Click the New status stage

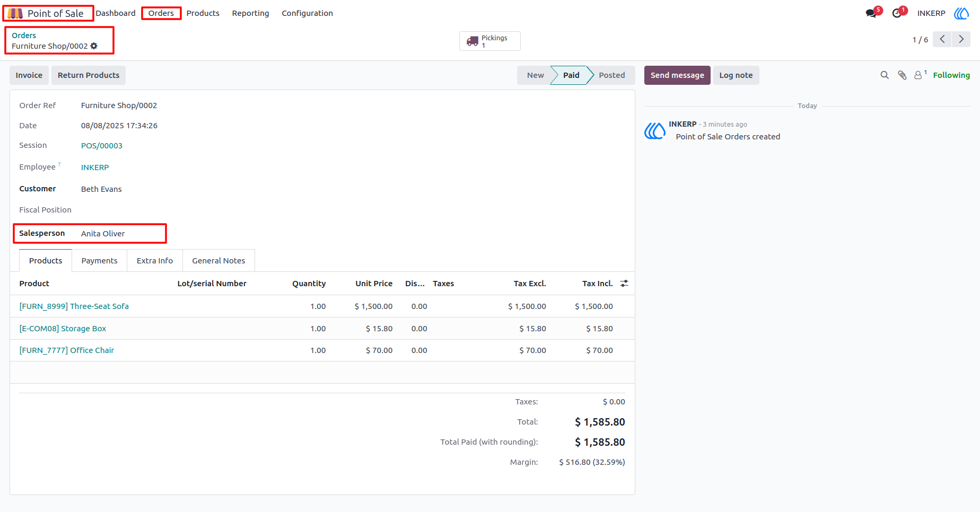point(535,75)
